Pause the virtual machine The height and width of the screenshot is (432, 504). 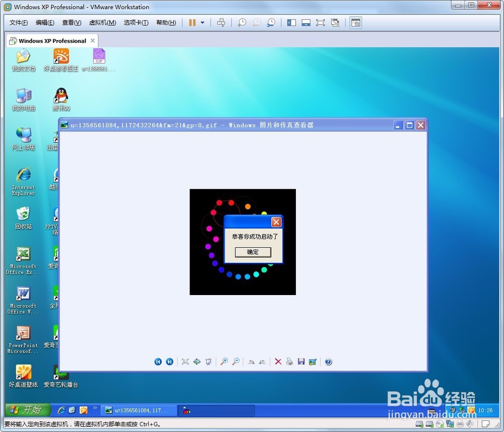click(x=192, y=23)
